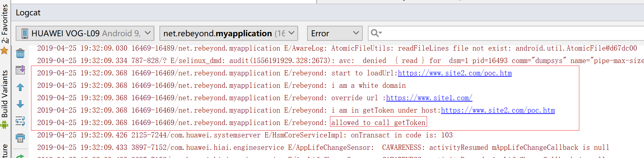Select 'allowed to call getToken' log text
The width and height of the screenshot is (644, 158).
(378, 123)
